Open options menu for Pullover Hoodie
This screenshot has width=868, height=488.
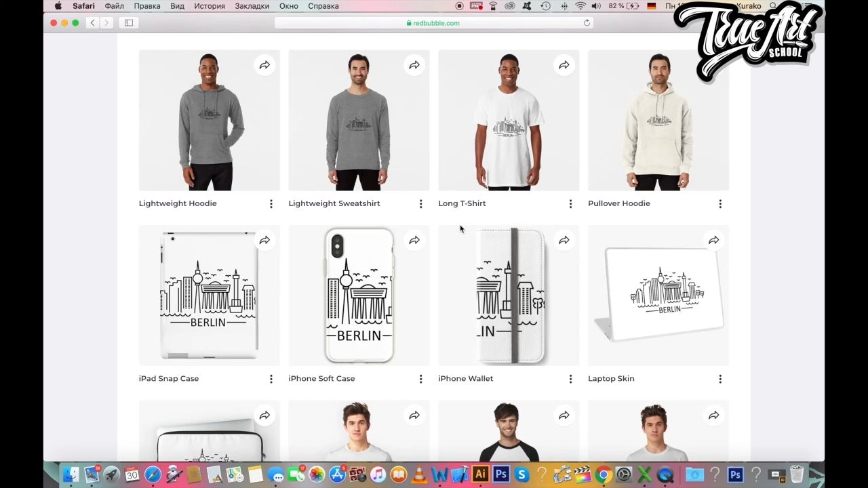coord(720,204)
